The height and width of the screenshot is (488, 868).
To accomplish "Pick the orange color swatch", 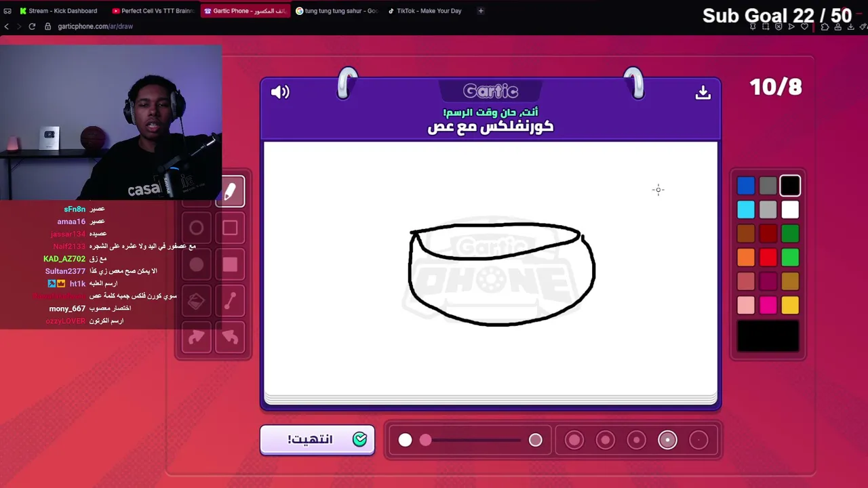I will coord(746,258).
